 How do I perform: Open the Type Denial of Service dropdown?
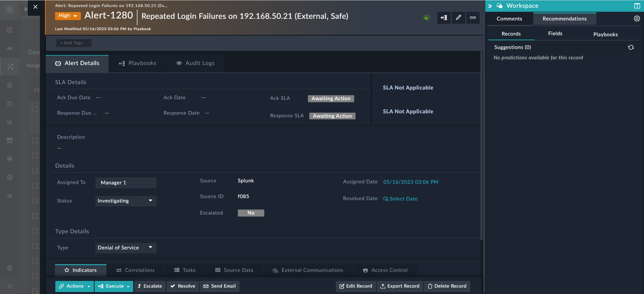126,248
